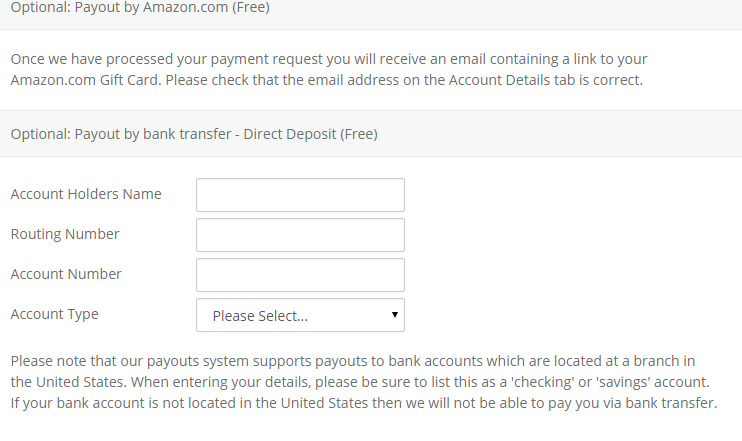Click the Account Holders Name input field
Image resolution: width=742 pixels, height=441 pixels.
(x=300, y=195)
